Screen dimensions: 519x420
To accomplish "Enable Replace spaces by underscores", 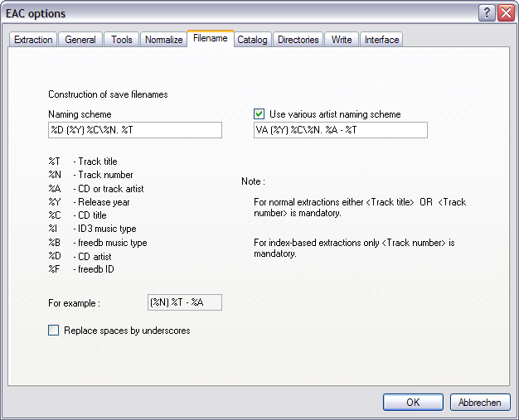I will tap(53, 331).
